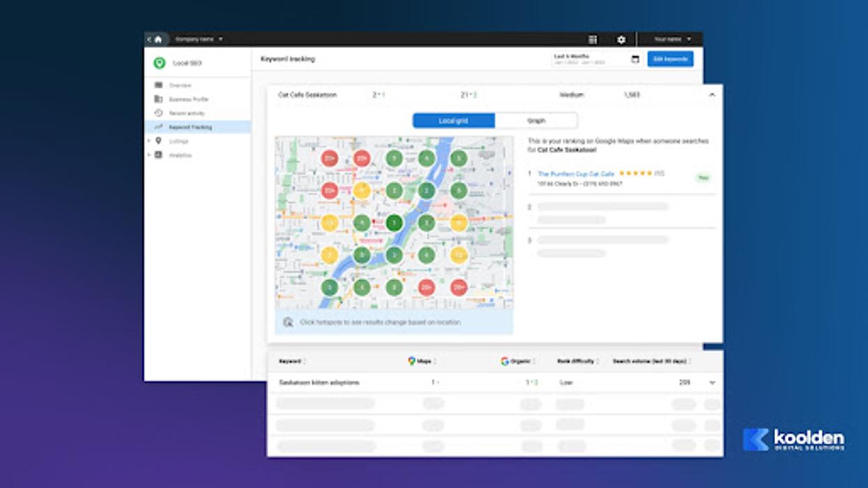This screenshot has height=488, width=868.
Task: Click the home icon in top bar
Action: coord(158,40)
